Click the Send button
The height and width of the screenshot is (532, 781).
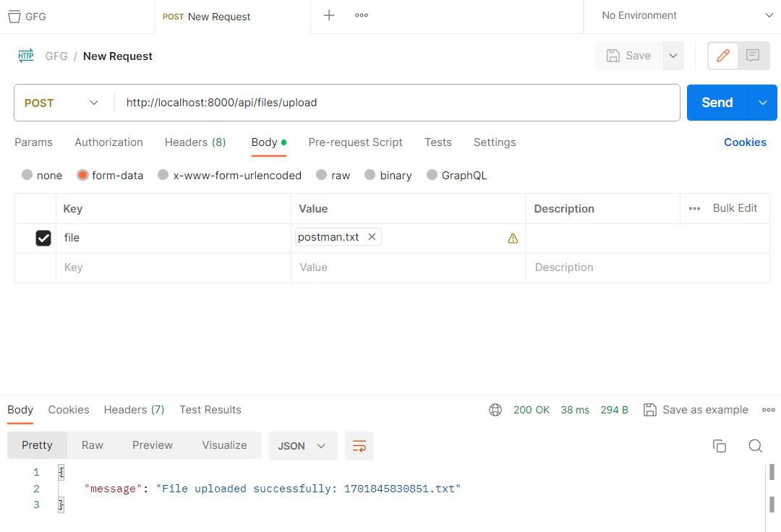coord(717,103)
